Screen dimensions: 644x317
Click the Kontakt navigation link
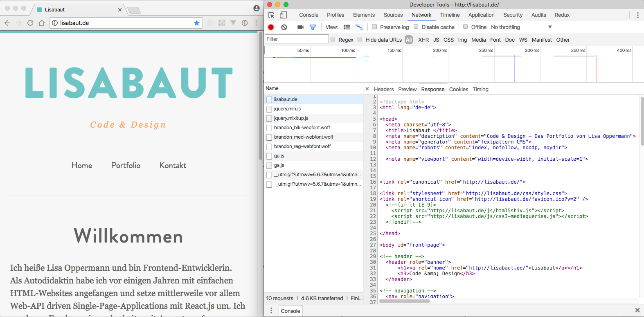pyautogui.click(x=173, y=165)
